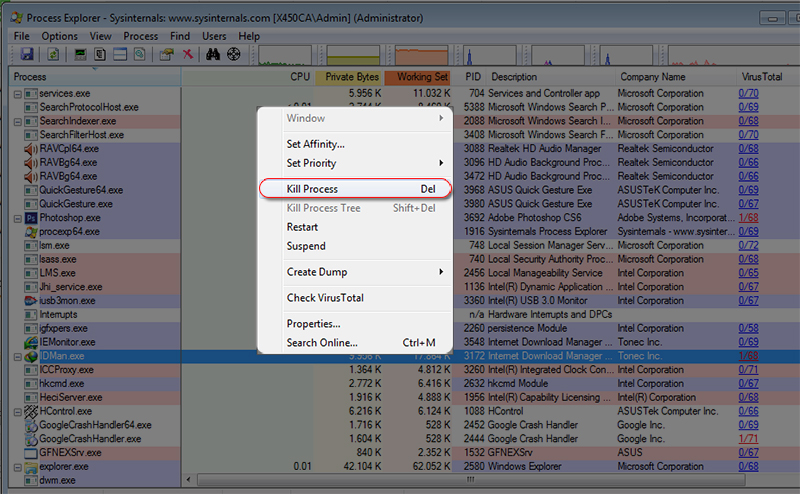Open the Find menu

180,36
